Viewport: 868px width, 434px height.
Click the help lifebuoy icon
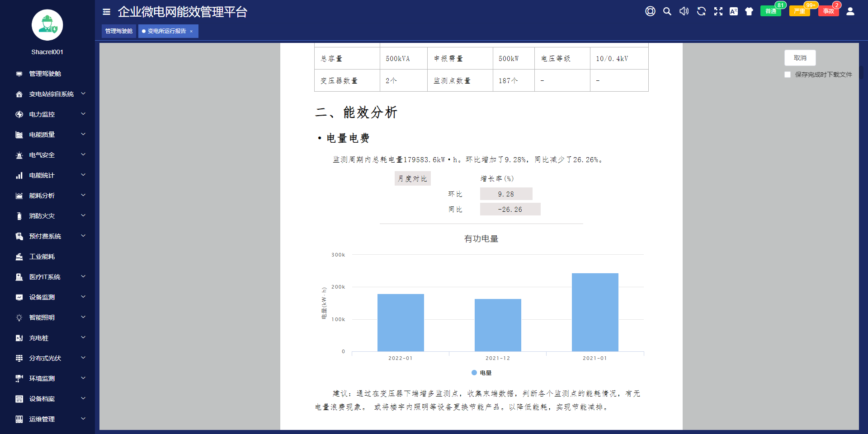click(x=650, y=11)
